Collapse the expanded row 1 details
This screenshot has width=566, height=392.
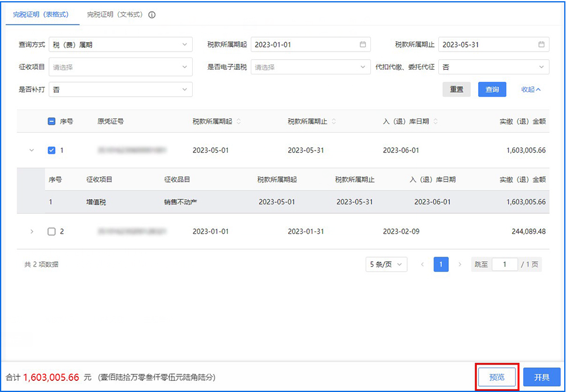(x=32, y=151)
